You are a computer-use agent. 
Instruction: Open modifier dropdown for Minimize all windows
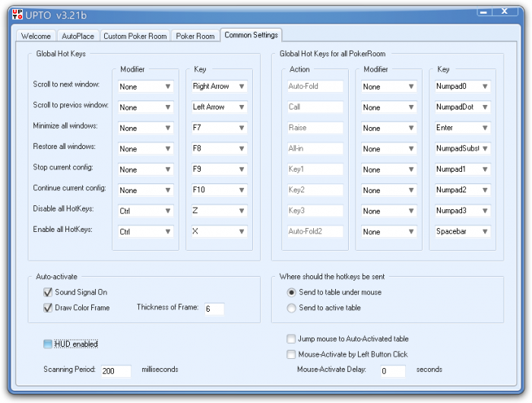pos(146,128)
